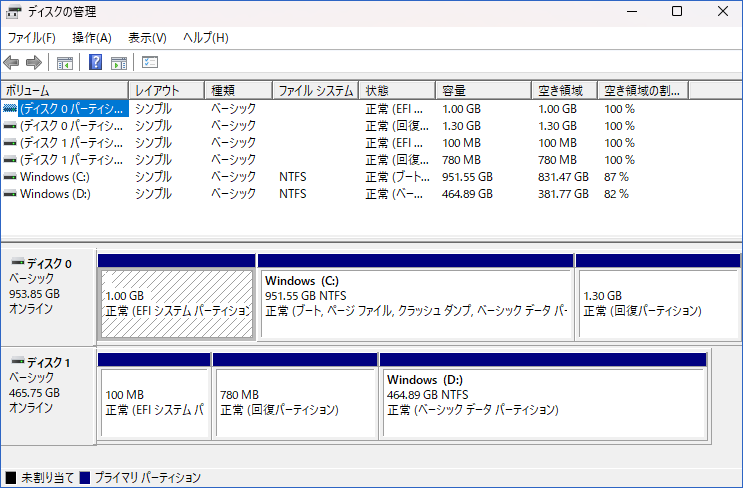Open the 表示(V) menu
This screenshot has width=743, height=488.
(147, 38)
